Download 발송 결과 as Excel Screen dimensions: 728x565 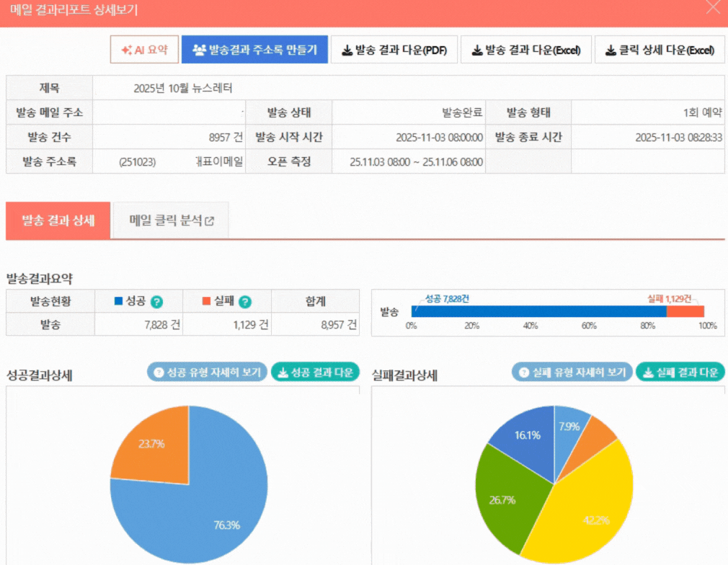[525, 50]
